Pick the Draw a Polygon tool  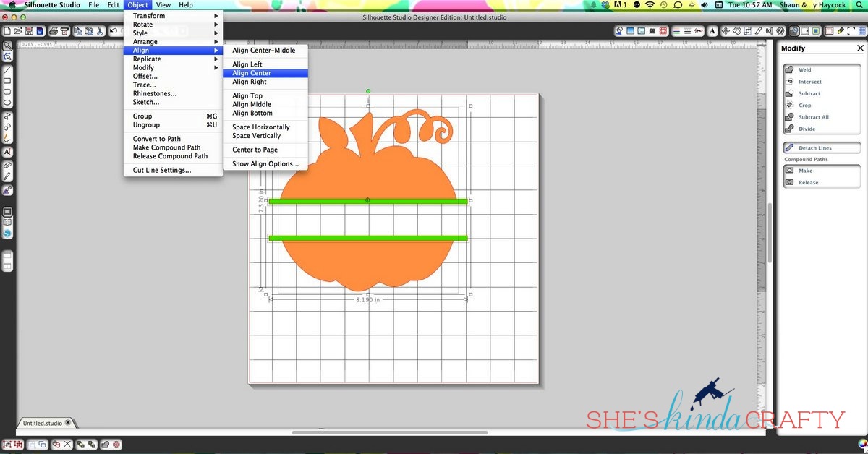(x=7, y=116)
